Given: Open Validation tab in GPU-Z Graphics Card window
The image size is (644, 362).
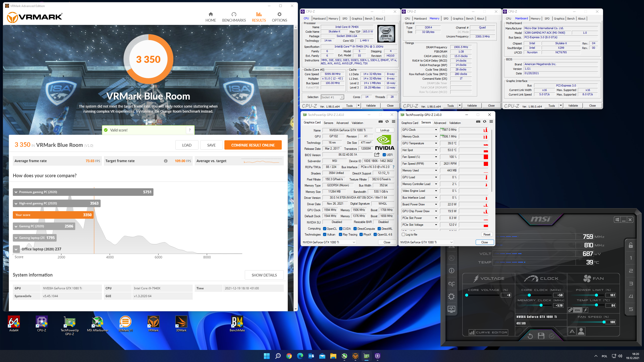Looking at the screenshot, I should [357, 123].
